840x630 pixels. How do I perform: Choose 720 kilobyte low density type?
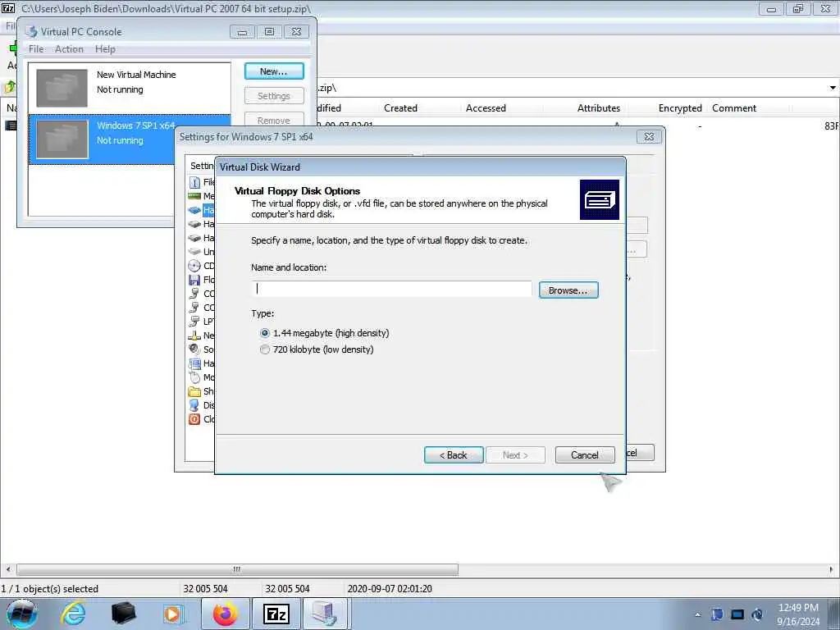[x=265, y=349]
